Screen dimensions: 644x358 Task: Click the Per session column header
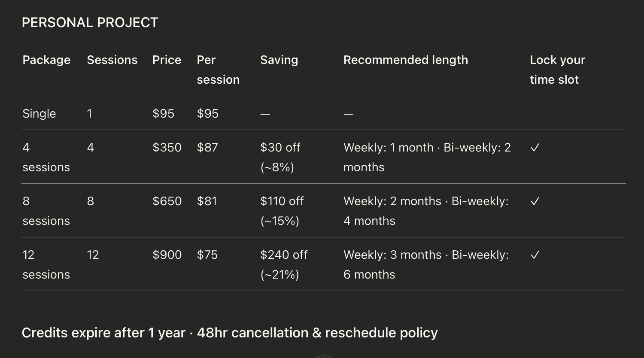pos(218,70)
